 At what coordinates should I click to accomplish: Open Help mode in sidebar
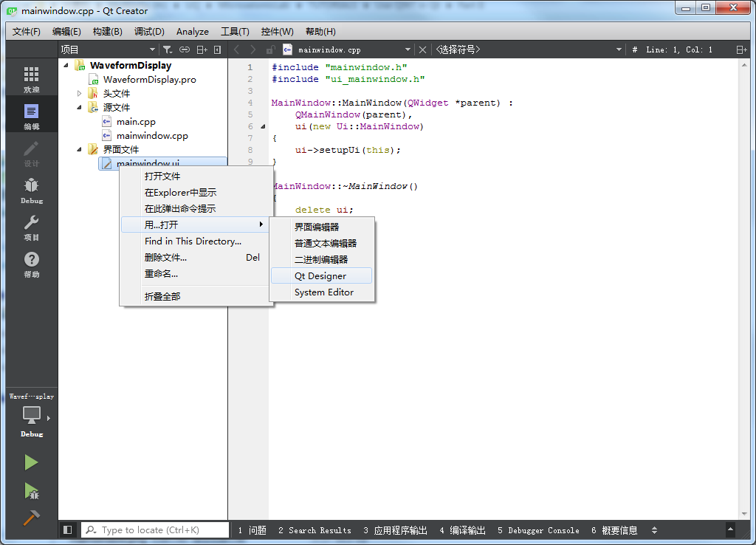(x=31, y=264)
